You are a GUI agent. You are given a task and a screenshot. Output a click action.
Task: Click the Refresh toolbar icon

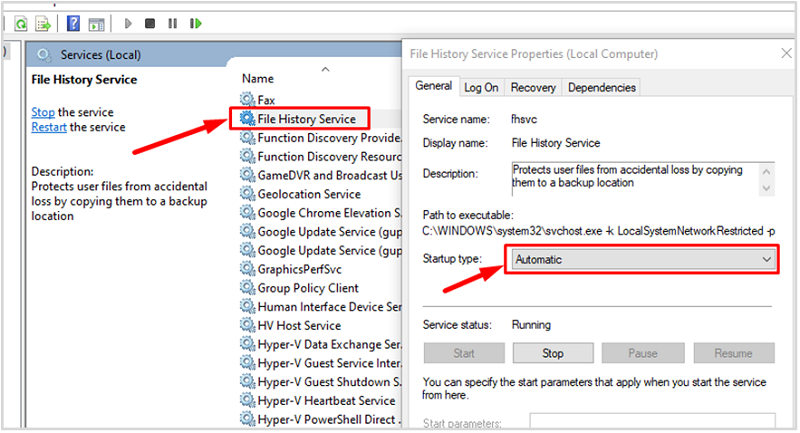click(19, 22)
